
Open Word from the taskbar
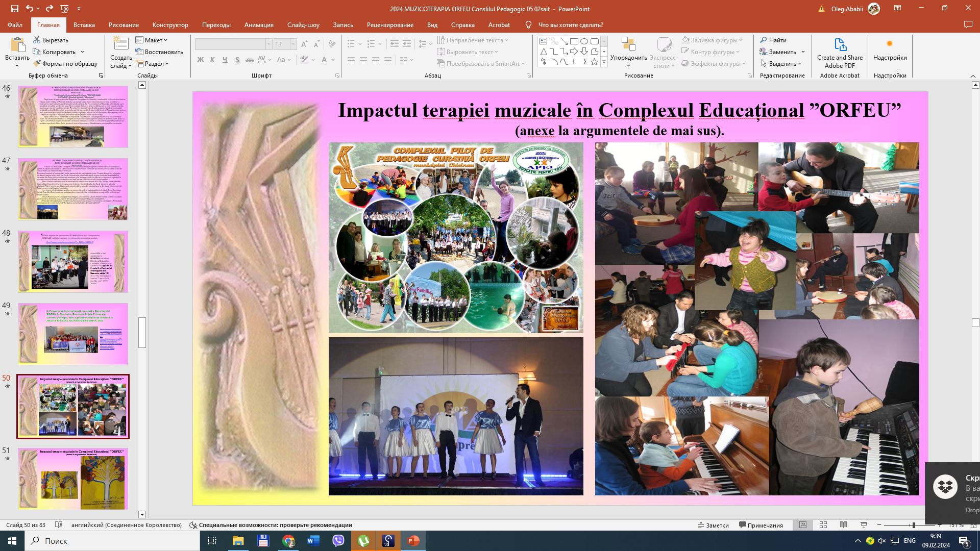[x=313, y=541]
